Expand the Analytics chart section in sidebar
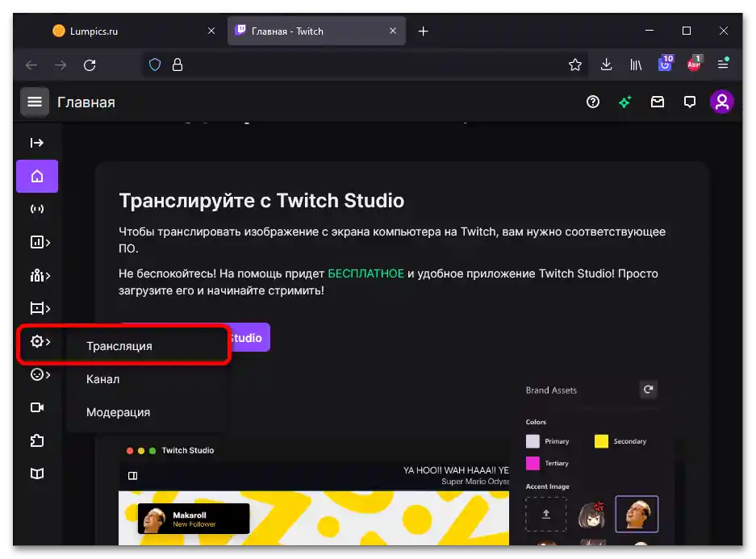756x559 pixels. (40, 242)
